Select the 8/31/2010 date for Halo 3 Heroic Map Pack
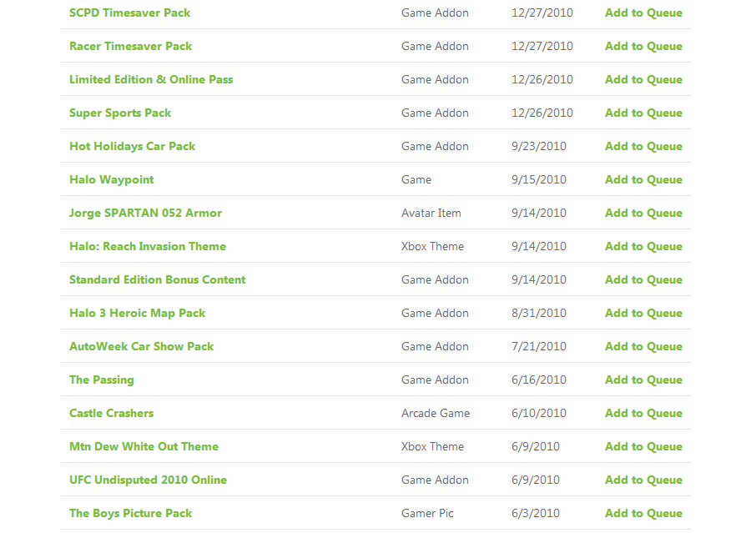 (x=539, y=314)
